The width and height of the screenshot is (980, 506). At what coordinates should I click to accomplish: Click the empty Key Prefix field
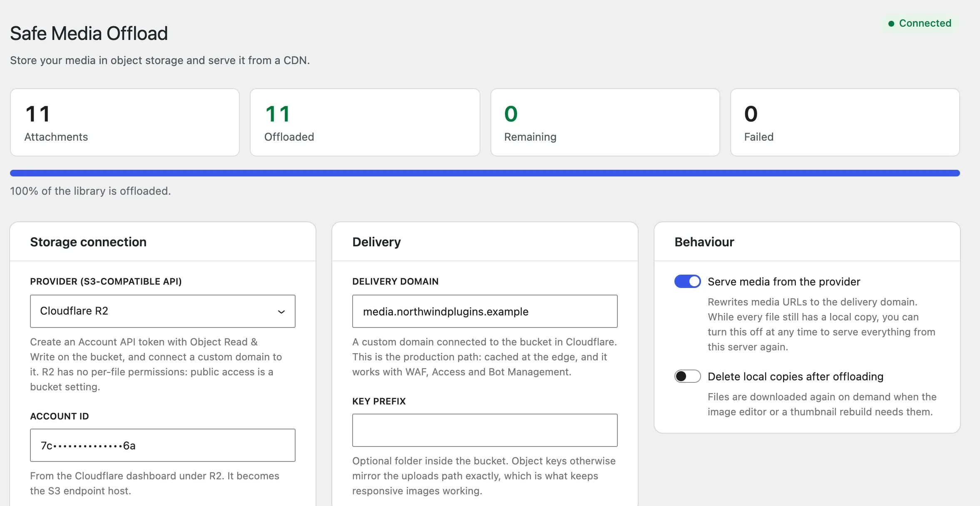485,430
